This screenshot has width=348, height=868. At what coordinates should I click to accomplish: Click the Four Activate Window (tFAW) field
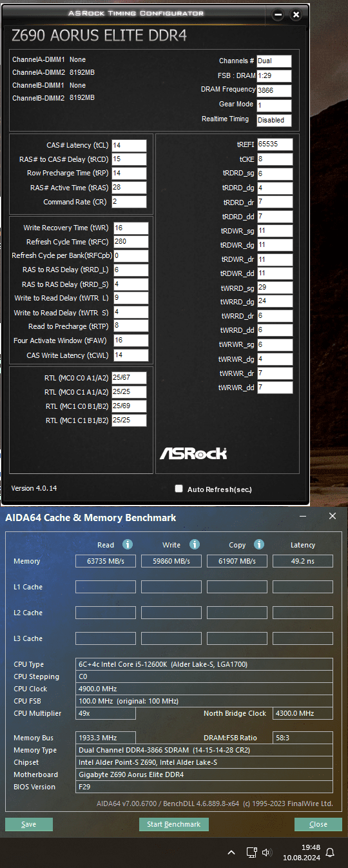pyautogui.click(x=131, y=340)
